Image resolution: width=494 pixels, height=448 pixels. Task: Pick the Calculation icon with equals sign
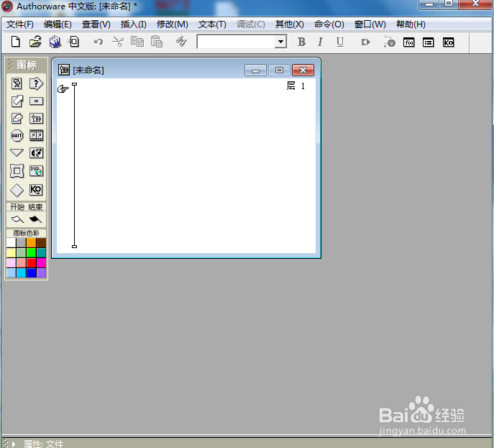(36, 101)
